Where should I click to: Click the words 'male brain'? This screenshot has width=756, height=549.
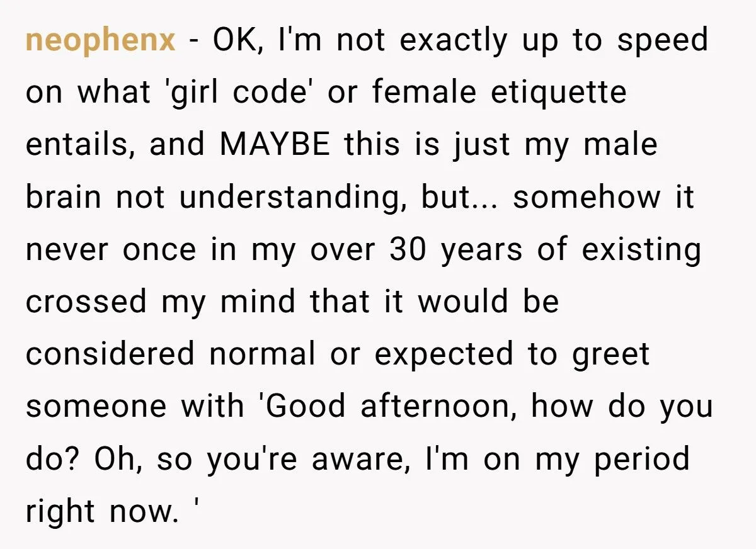pos(621,145)
